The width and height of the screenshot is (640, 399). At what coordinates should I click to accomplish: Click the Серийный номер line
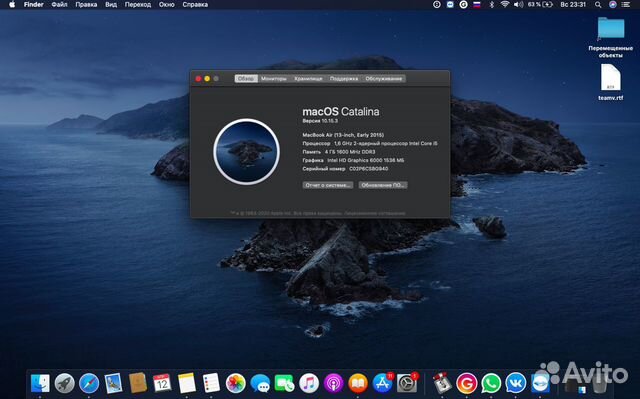pos(345,168)
